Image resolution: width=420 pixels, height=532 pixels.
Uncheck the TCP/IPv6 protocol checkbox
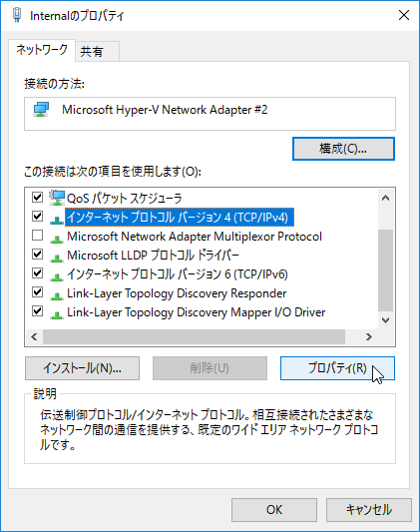(x=37, y=273)
